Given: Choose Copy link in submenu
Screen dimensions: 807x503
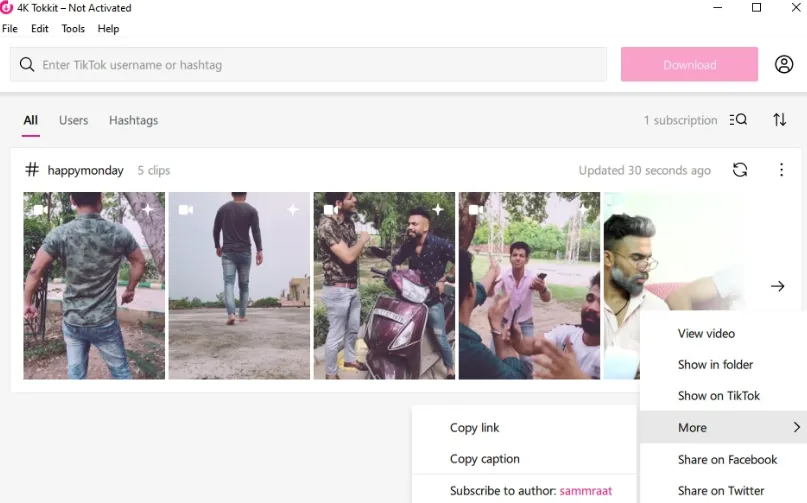Looking at the screenshot, I should (x=524, y=427).
